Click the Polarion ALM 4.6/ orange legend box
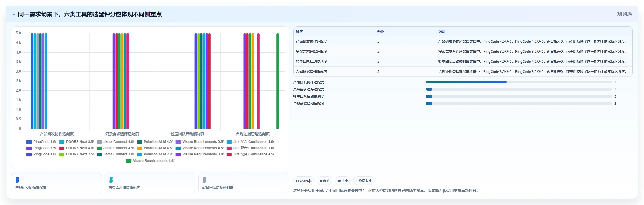This screenshot has height=205, width=644. (139, 148)
